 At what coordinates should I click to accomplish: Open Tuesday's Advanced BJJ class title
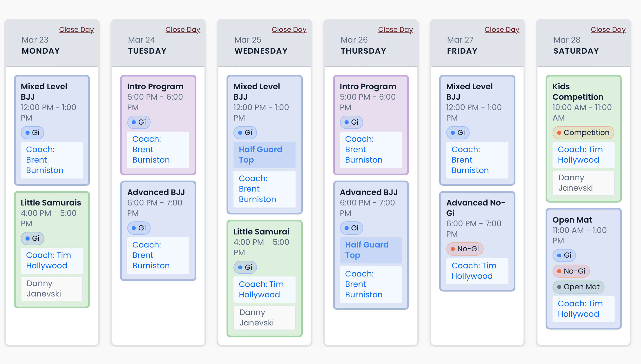[156, 192]
